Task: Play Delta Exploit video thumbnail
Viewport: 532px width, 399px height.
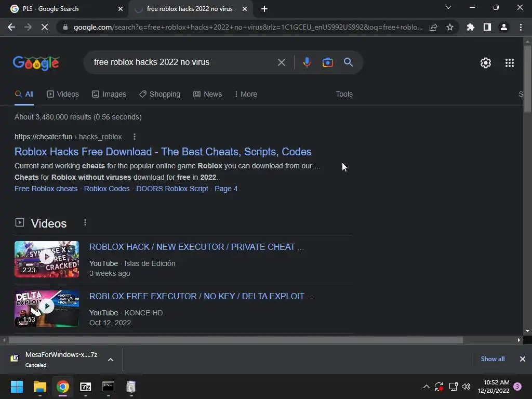Action: pos(47,309)
